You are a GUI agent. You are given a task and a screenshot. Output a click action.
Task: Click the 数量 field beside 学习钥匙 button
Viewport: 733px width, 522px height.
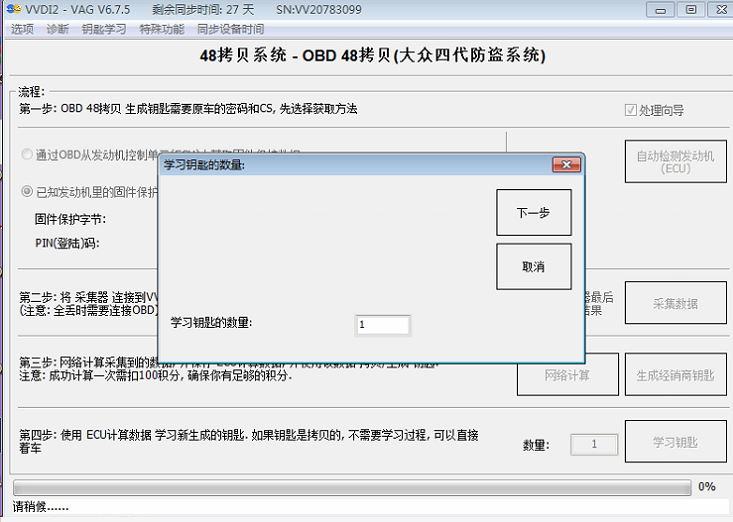point(595,444)
